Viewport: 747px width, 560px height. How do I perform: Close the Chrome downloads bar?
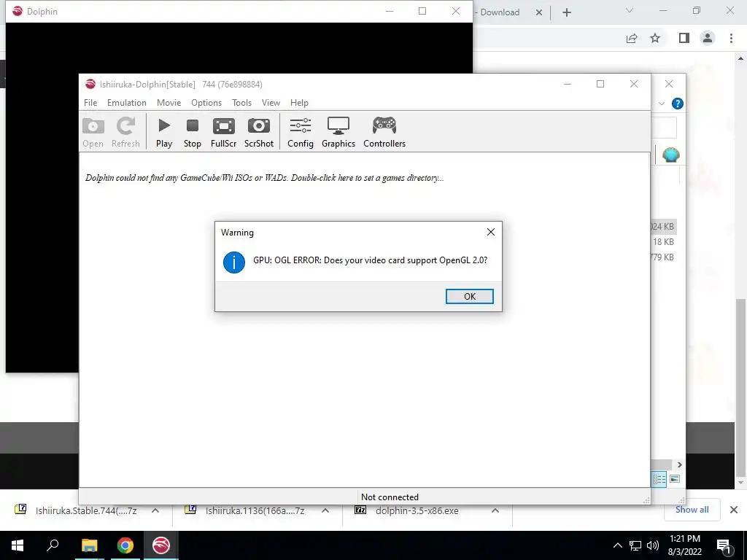coord(734,510)
